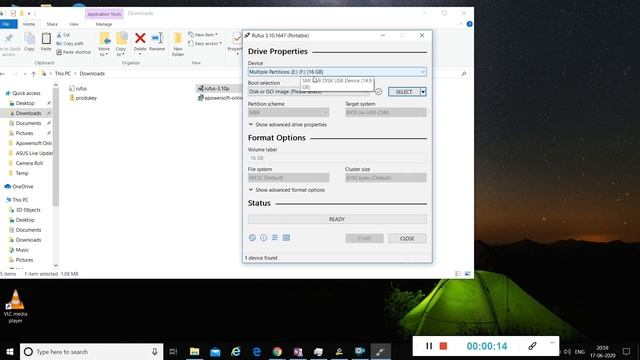Viewport: 640px width, 360px height.
Task: Switch to the Home ribbon tab
Action: coord(29,24)
